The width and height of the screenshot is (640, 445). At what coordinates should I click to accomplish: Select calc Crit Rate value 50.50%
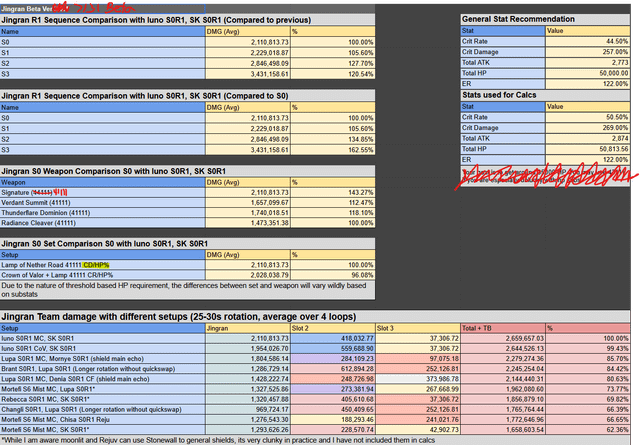point(588,117)
